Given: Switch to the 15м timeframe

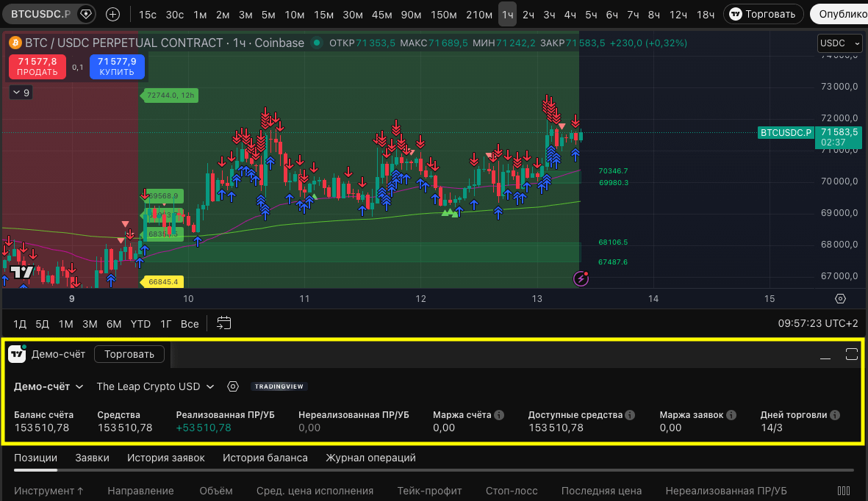Looking at the screenshot, I should click(x=323, y=14).
